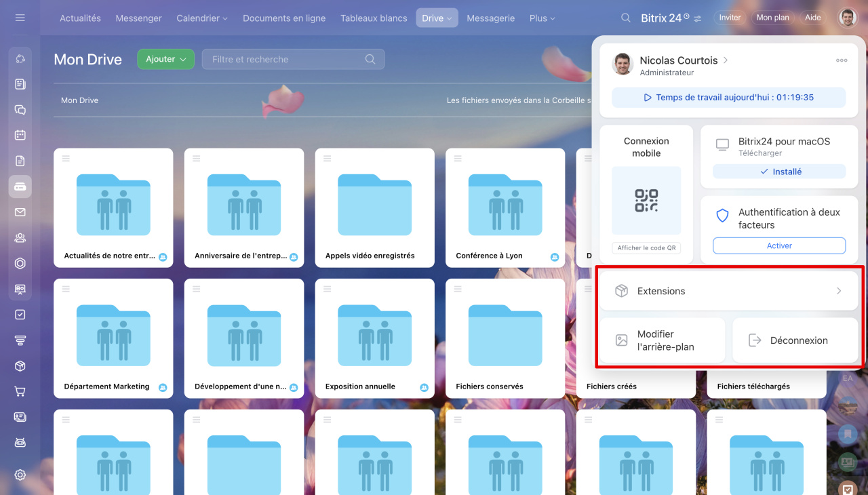
Task: Open the Messagerie tab
Action: (491, 18)
